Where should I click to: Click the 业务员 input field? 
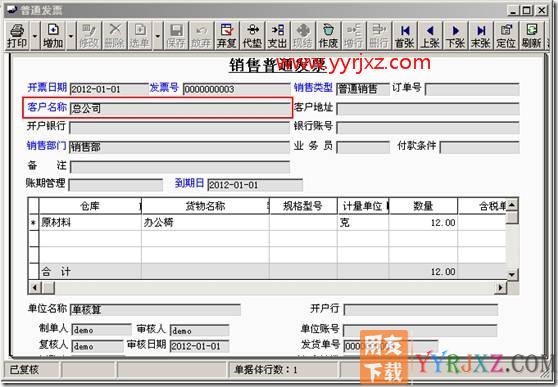pos(363,147)
